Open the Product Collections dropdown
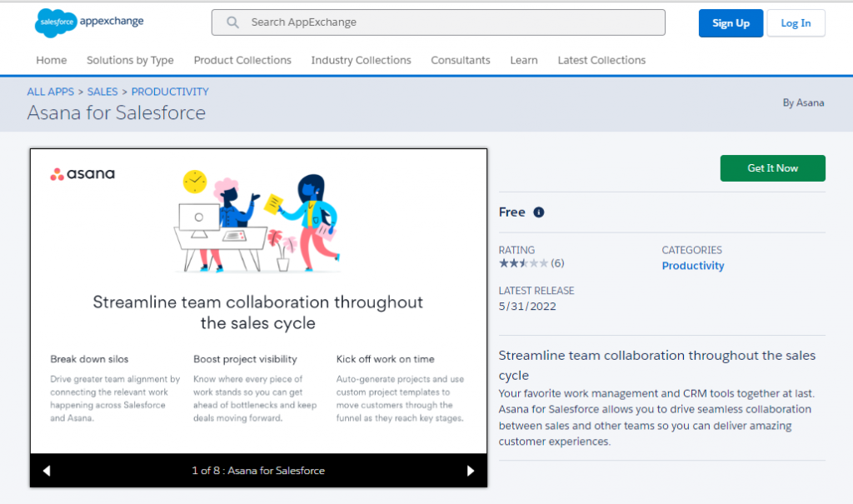The width and height of the screenshot is (853, 504). point(242,60)
